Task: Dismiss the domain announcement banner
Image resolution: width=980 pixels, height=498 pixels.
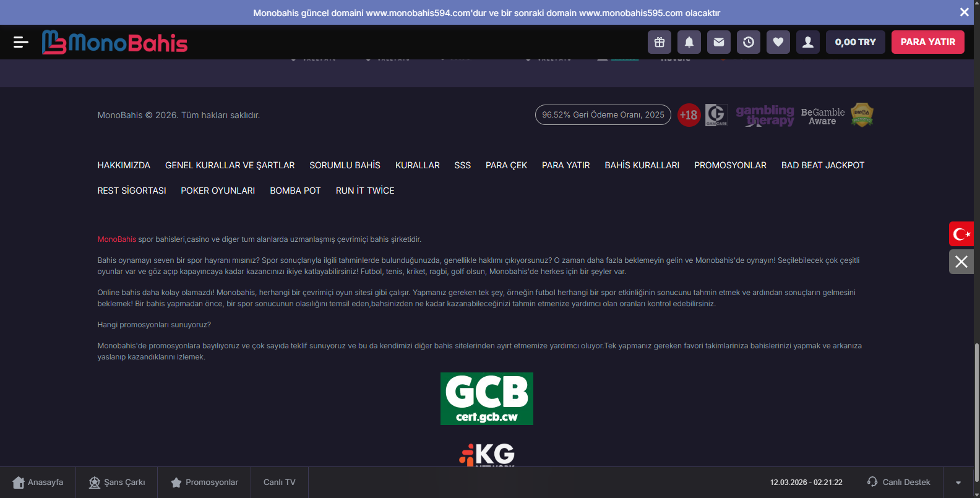Action: (964, 12)
